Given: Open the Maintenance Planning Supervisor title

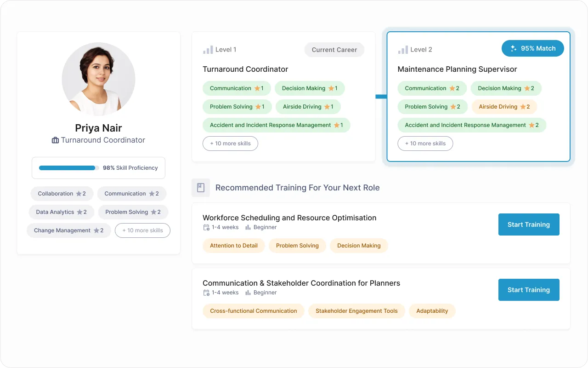Looking at the screenshot, I should point(457,69).
